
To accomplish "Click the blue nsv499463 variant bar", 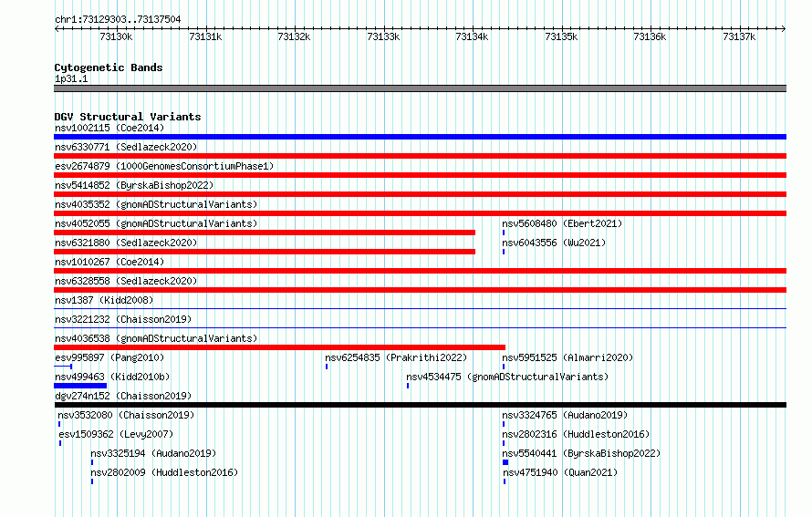I will click(x=80, y=386).
